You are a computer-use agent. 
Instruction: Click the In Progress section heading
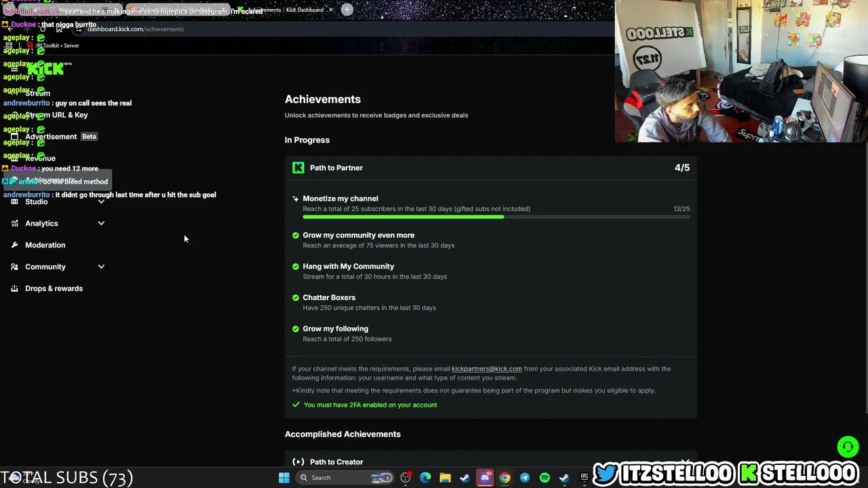pos(307,140)
